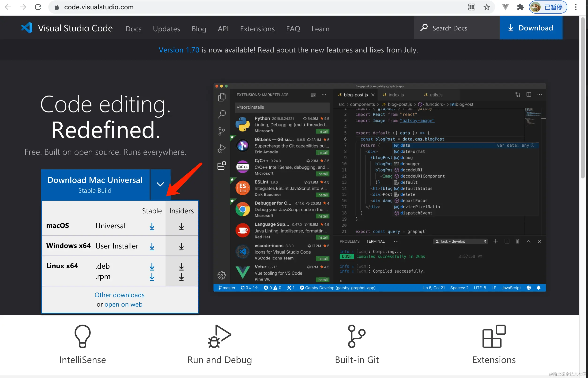Open the Version 1.70 link
The width and height of the screenshot is (588, 378).
179,50
